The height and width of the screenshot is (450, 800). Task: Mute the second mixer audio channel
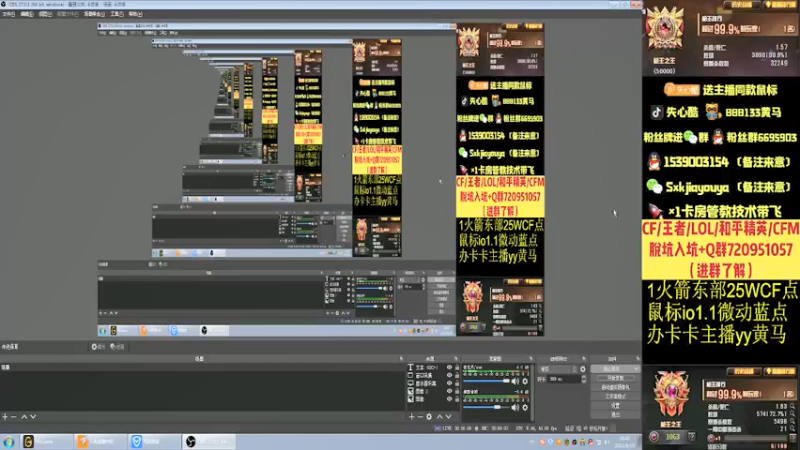pos(515,407)
